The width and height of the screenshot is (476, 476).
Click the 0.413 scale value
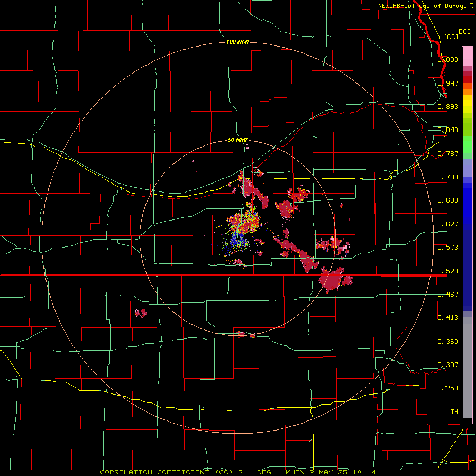[448, 318]
